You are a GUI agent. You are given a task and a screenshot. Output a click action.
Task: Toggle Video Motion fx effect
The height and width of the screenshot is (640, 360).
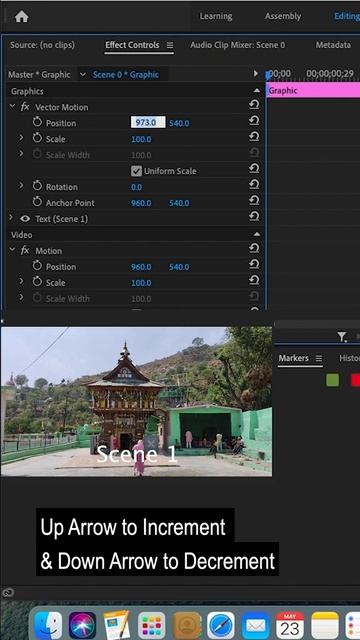coord(25,251)
